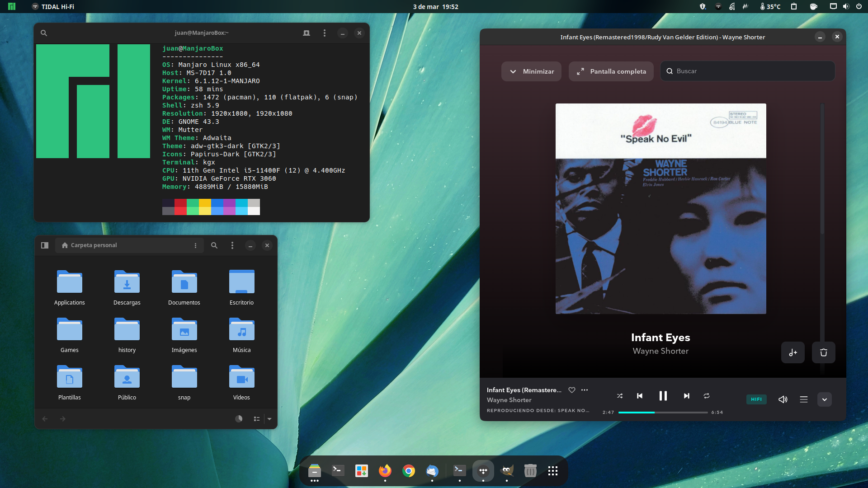Viewport: 868px width, 488px height.
Task: Search files with magnifier in file manager
Action: coord(214,245)
